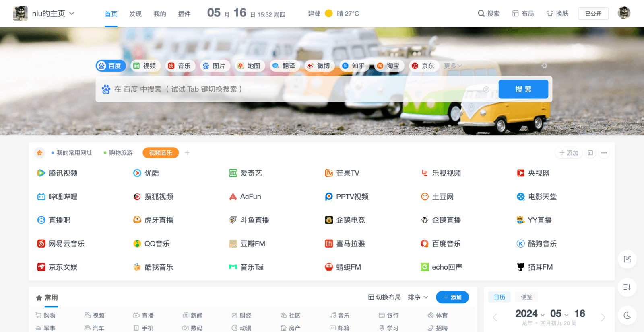Click the edit note icon on right sidebar
This screenshot has width=644, height=332.
pos(627,259)
